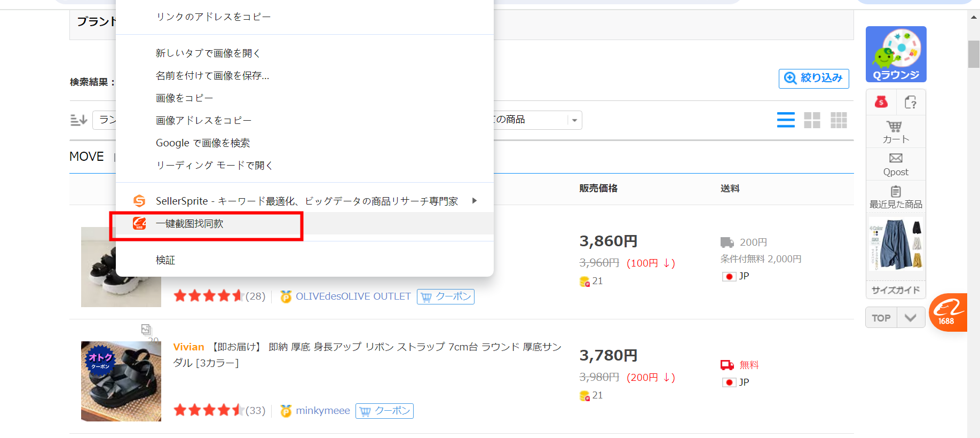980x438 pixels.
Task: Click the truck icon beside 200円 shipping
Action: coord(727,243)
